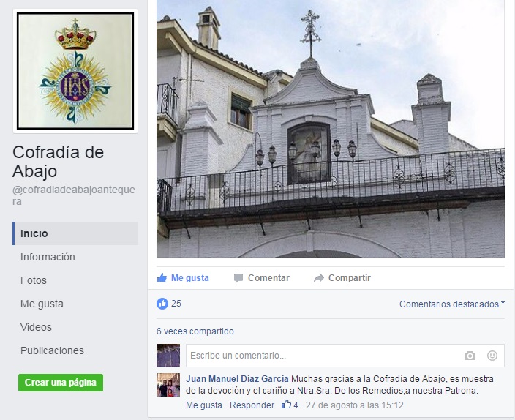This screenshot has height=420, width=515.
Task: Open emoji picker with smiley icon
Action: (x=492, y=356)
